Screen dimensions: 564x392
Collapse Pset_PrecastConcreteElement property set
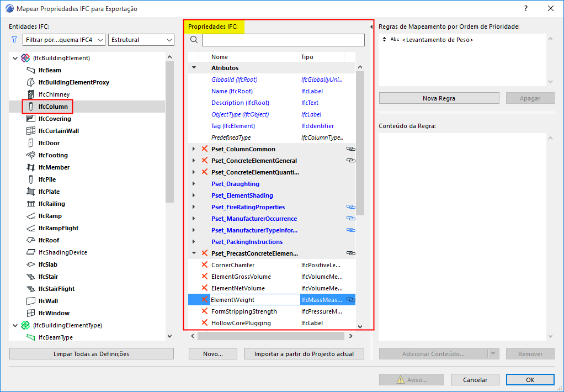click(x=194, y=253)
